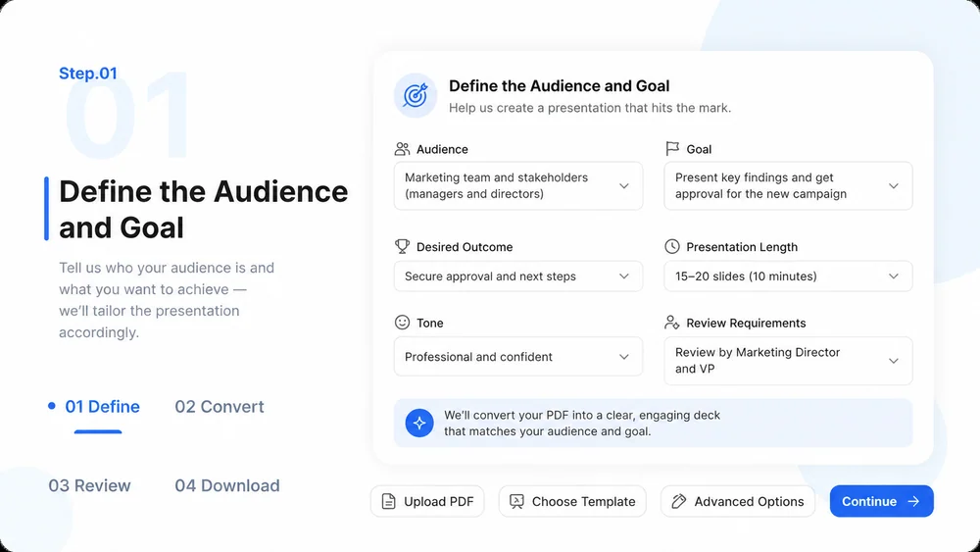Click the pencil icon in Advanced Options
This screenshot has height=552, width=980.
click(679, 501)
